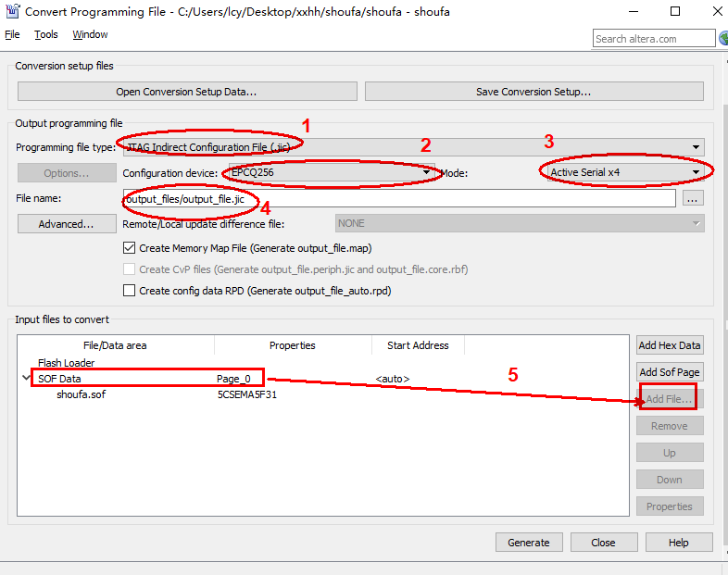Click the Convert Programming File app icon
The height and width of the screenshot is (575, 728).
click(13, 11)
